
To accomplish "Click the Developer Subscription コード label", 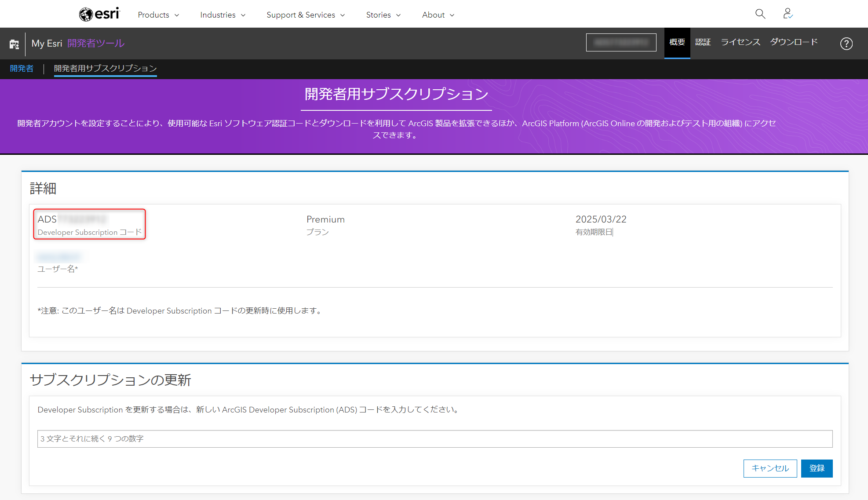I will pos(90,232).
